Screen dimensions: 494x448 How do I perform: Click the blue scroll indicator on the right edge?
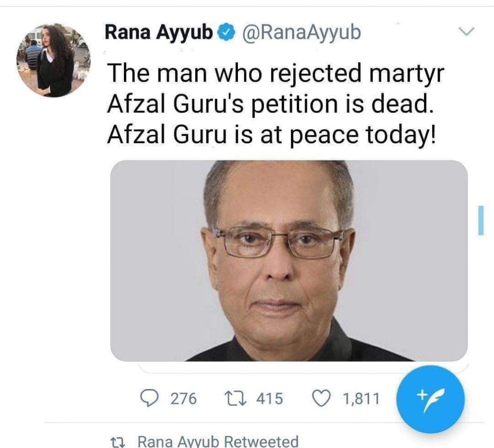tap(481, 220)
